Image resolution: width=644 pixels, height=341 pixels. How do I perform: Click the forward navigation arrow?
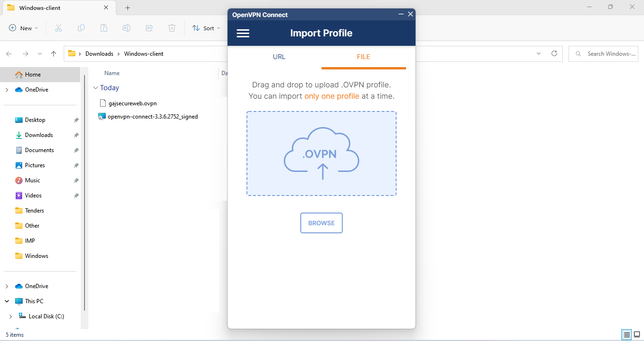(25, 54)
